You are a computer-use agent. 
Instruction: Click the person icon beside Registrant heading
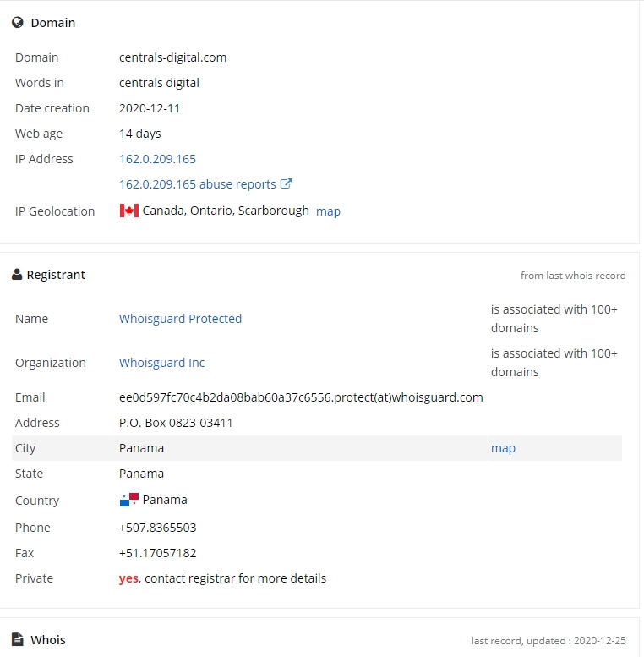coord(17,275)
